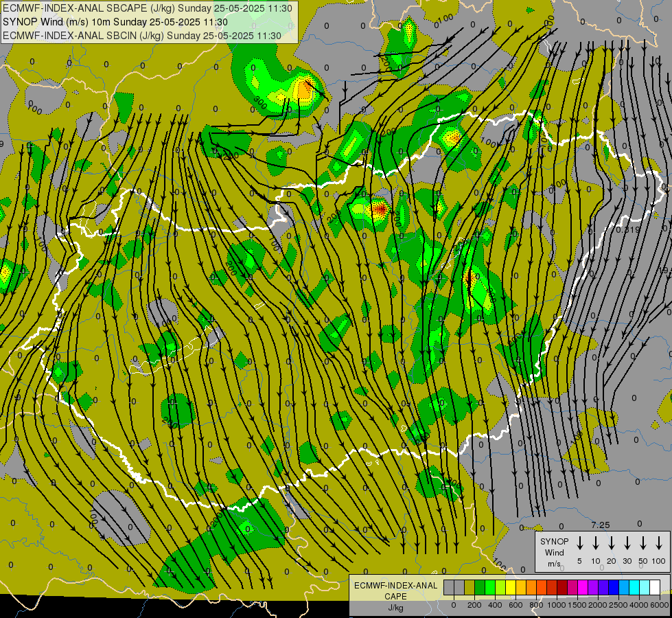Viewport: 672px width, 618px height.
Task: Click value '30' in wind legend
Action: [x=627, y=561]
